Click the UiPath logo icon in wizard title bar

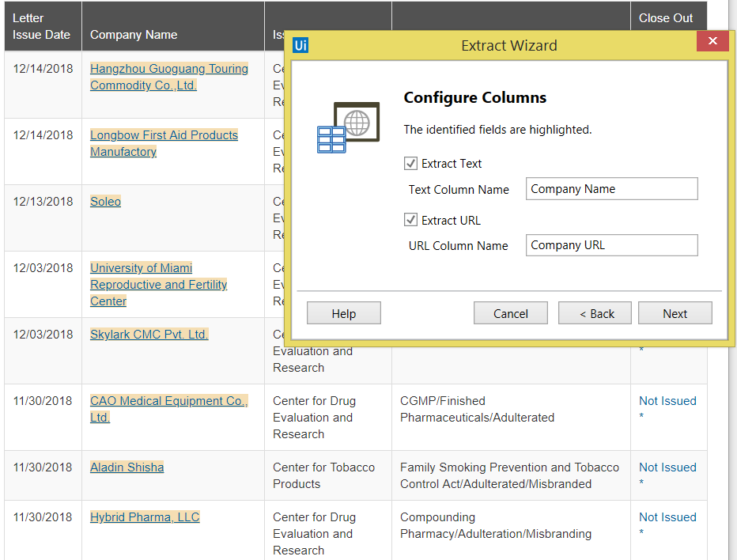[300, 45]
